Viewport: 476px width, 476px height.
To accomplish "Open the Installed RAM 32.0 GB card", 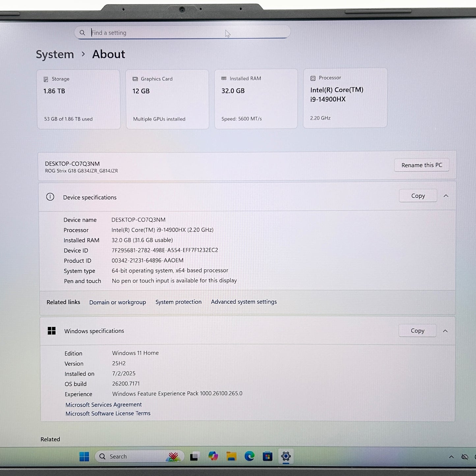I will tap(256, 98).
